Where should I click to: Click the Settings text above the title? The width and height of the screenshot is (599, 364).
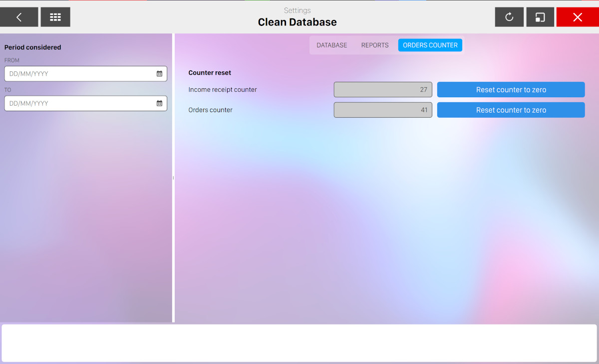click(297, 10)
